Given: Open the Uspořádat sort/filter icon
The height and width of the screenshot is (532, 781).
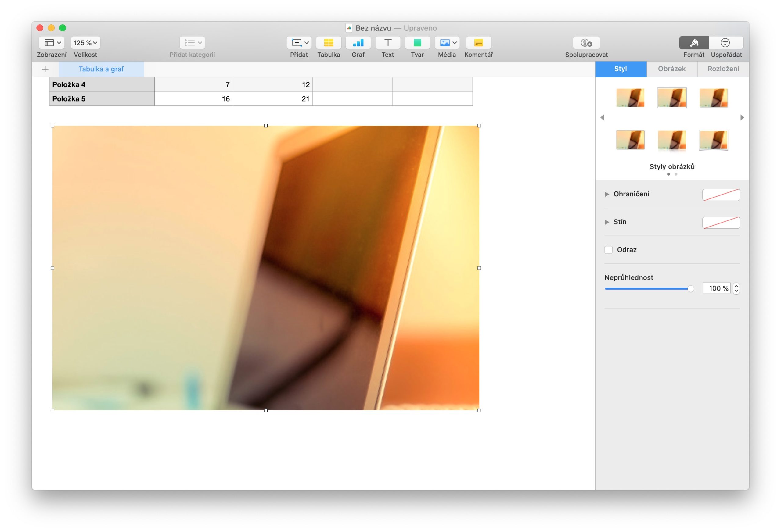Looking at the screenshot, I should [725, 43].
